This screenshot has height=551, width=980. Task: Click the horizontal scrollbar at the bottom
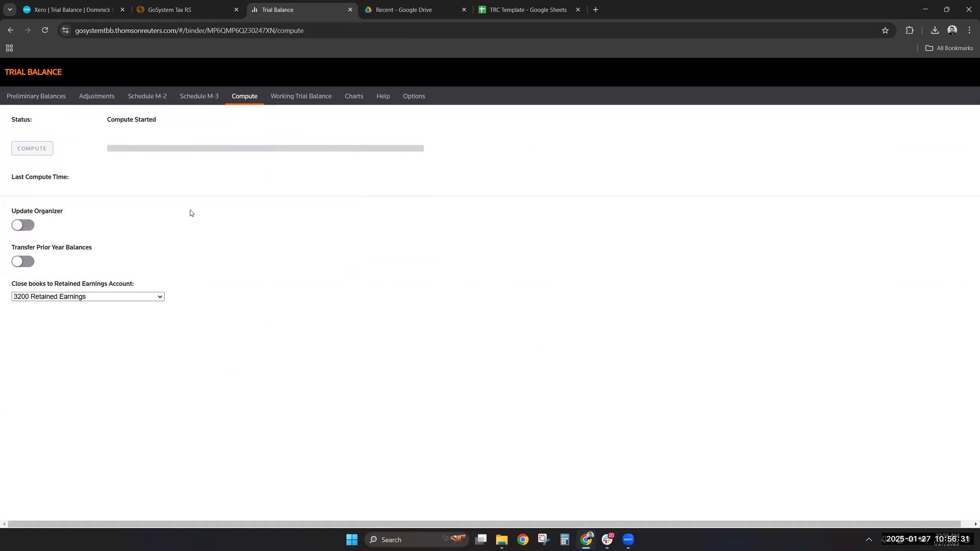click(x=484, y=524)
